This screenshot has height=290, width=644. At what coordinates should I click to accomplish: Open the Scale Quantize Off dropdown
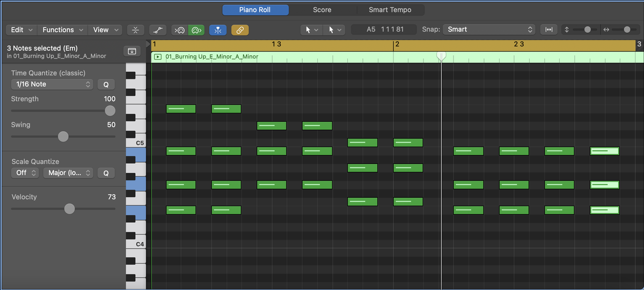(25, 173)
